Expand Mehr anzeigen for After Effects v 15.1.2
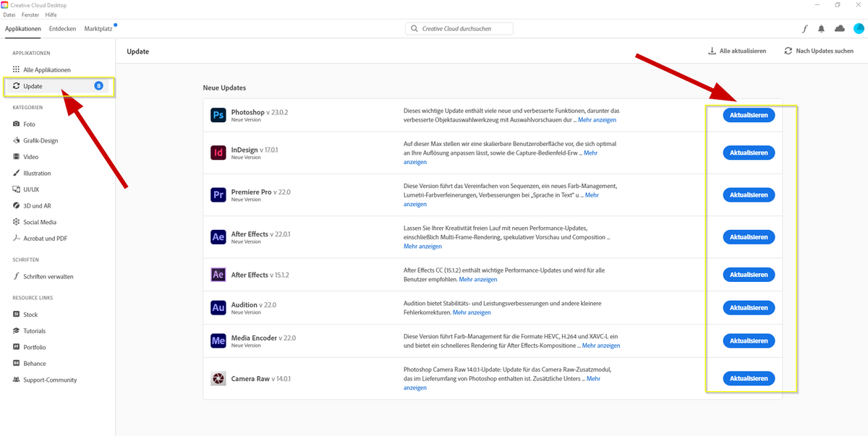Image resolution: width=868 pixels, height=436 pixels. 478,279
